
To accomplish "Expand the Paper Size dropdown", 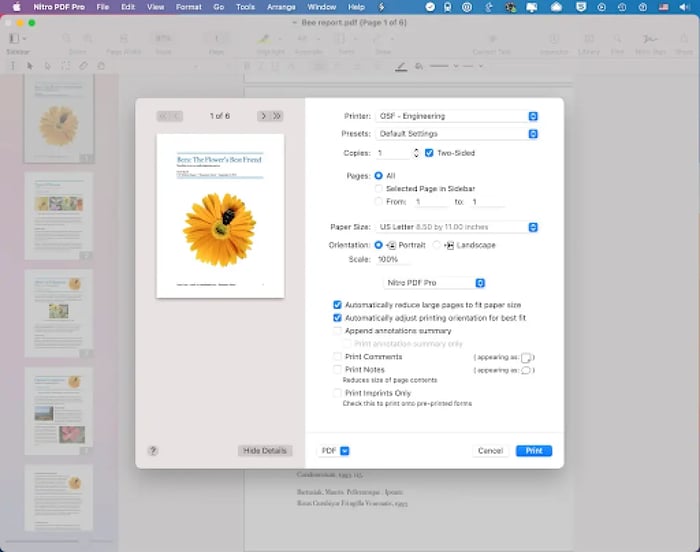I will pos(456,227).
